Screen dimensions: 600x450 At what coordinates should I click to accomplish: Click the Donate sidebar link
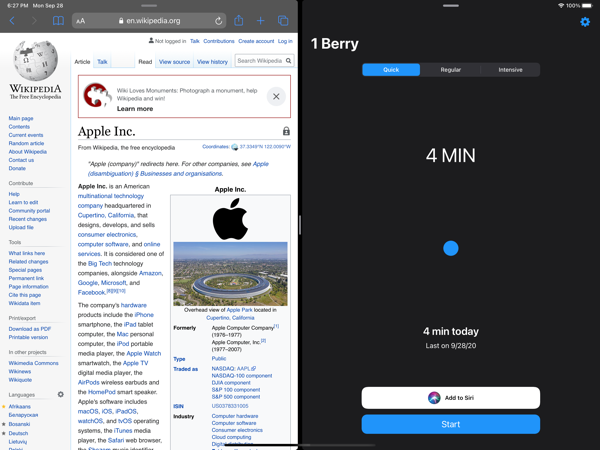tap(17, 168)
